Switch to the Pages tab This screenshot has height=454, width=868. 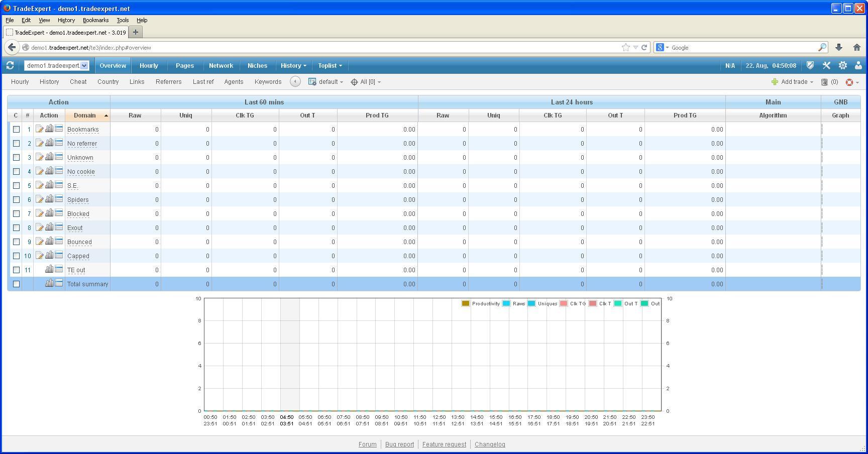[x=185, y=66]
